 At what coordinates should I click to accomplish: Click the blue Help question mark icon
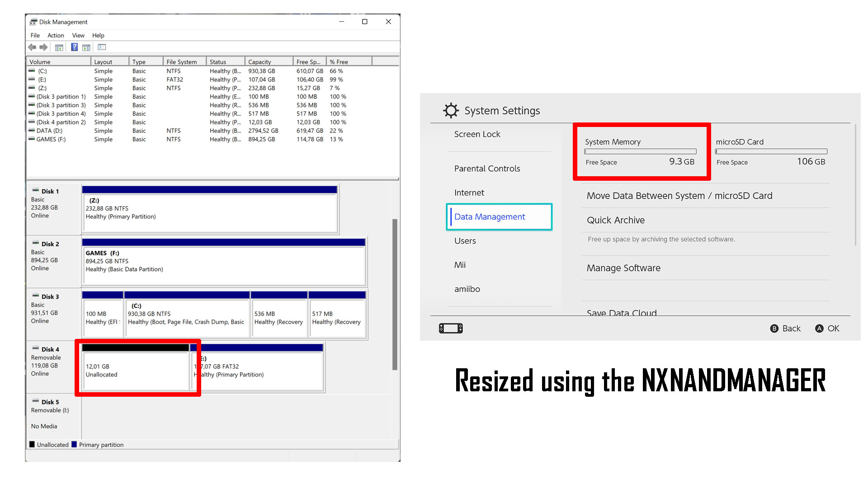click(x=75, y=47)
